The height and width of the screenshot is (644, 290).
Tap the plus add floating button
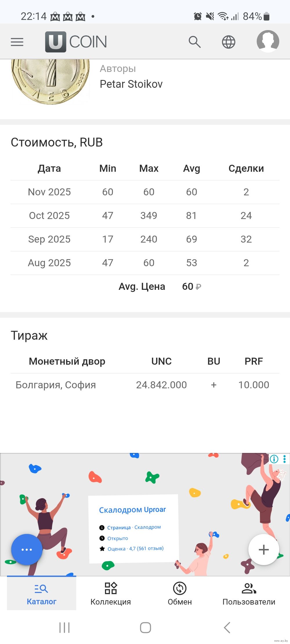pyautogui.click(x=264, y=550)
